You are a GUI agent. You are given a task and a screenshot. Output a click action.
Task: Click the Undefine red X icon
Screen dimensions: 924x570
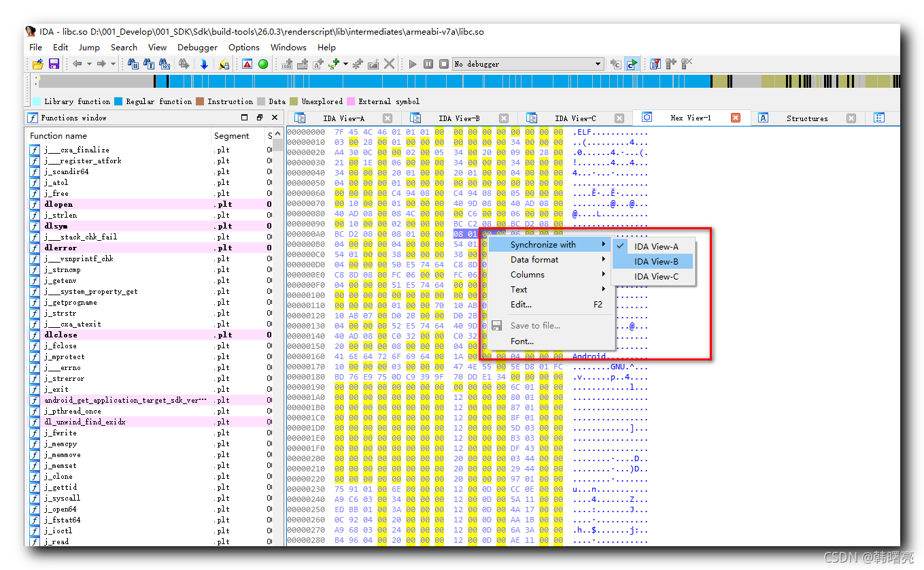(x=390, y=63)
